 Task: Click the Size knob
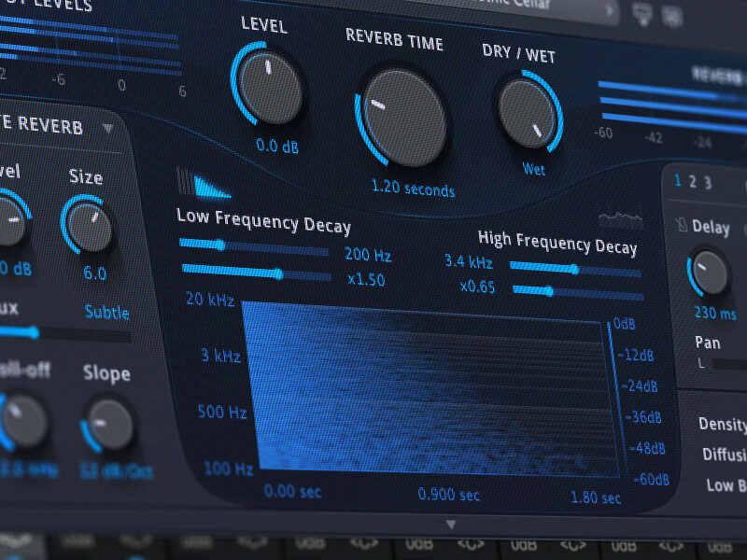click(89, 227)
